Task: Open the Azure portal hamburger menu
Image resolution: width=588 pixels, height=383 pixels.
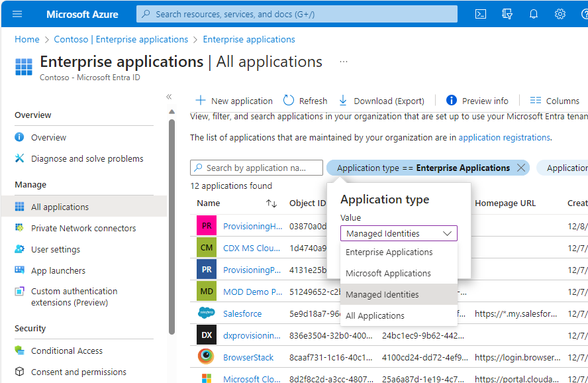Action: (17, 14)
